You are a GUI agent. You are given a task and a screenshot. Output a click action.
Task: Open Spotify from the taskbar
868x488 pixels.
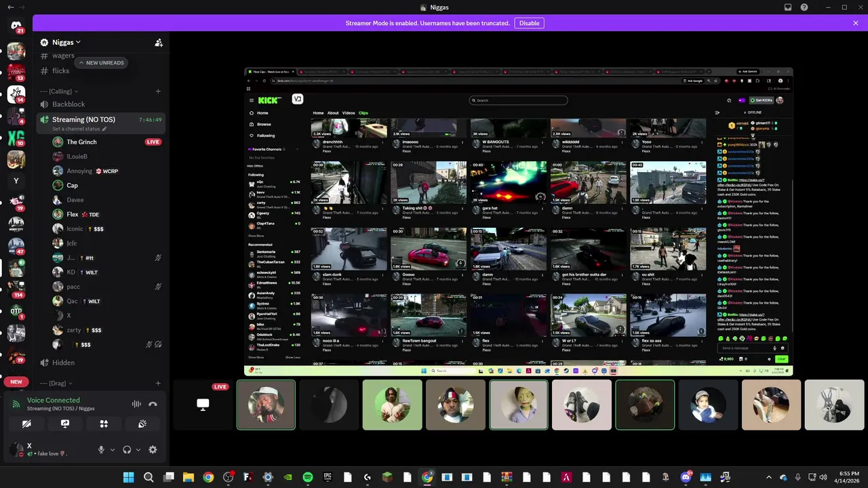click(307, 477)
